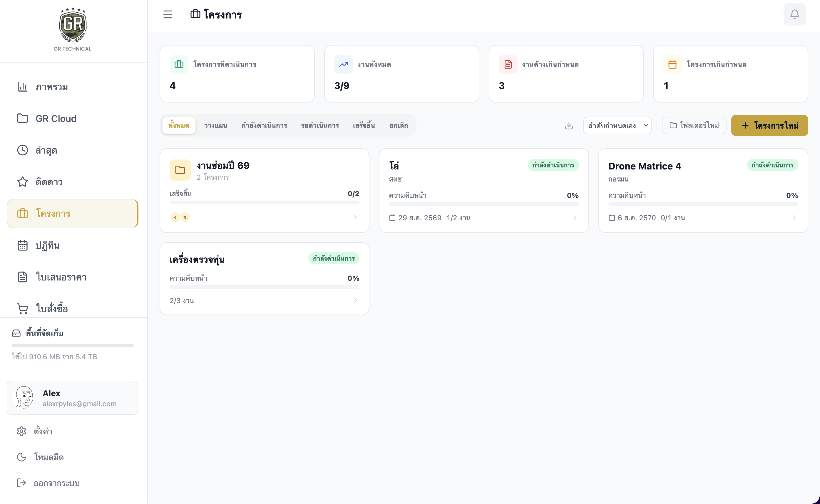Screen dimensions: 820x504
Task: Click the เครื่องตรวจทุ่น progress bar
Action: coord(264,287)
